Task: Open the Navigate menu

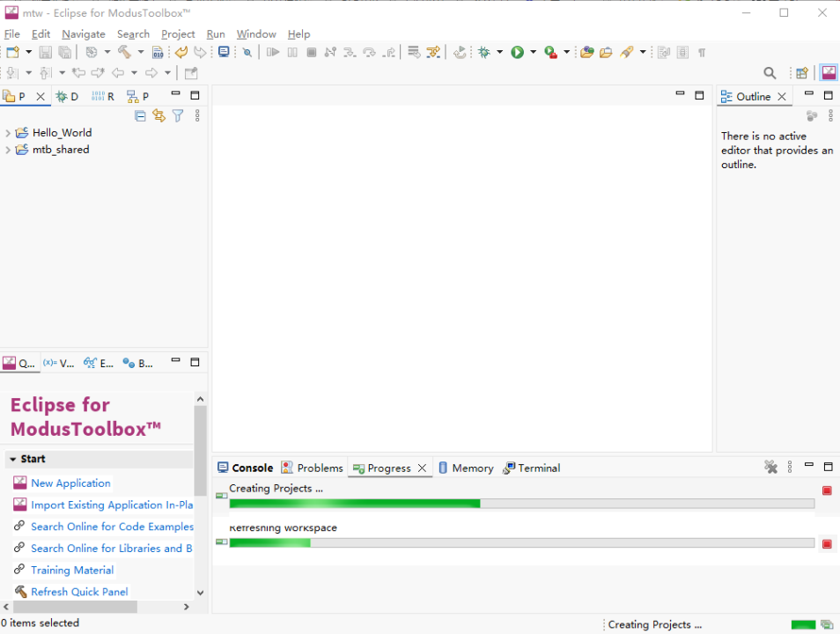Action: pos(84,33)
